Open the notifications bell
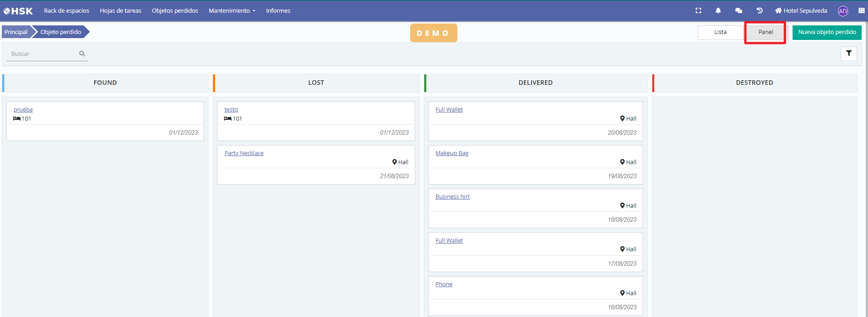This screenshot has height=317, width=868. pyautogui.click(x=718, y=10)
